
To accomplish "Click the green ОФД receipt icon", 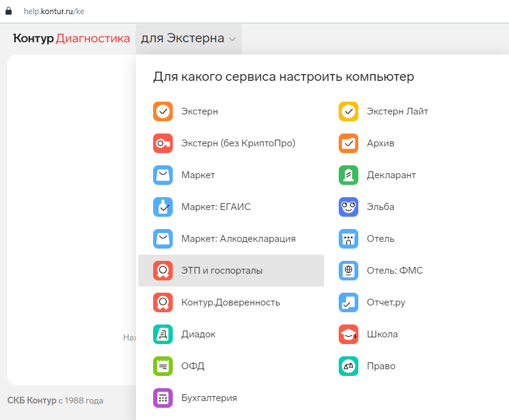I will pyautogui.click(x=163, y=366).
